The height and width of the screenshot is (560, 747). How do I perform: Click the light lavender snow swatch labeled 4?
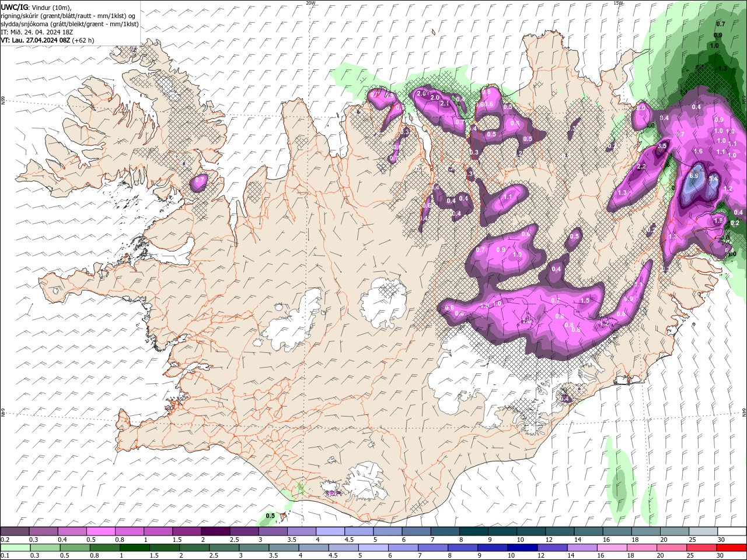[x=330, y=531]
